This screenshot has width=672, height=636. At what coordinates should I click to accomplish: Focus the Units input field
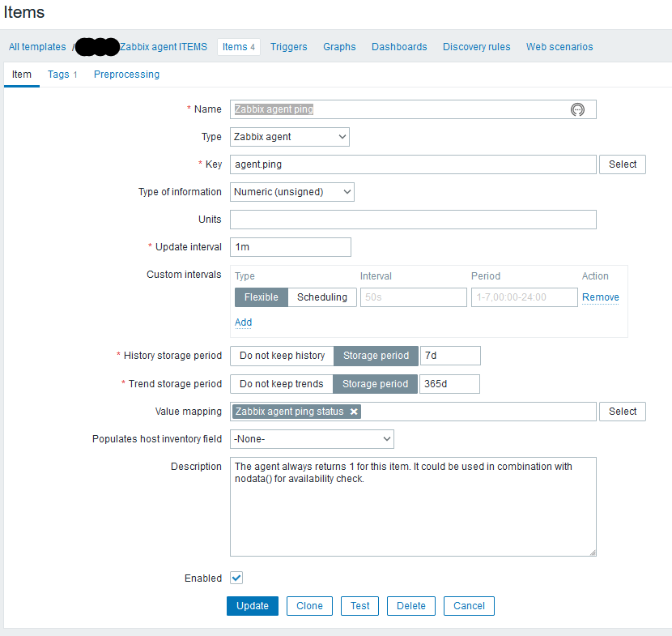(413, 220)
